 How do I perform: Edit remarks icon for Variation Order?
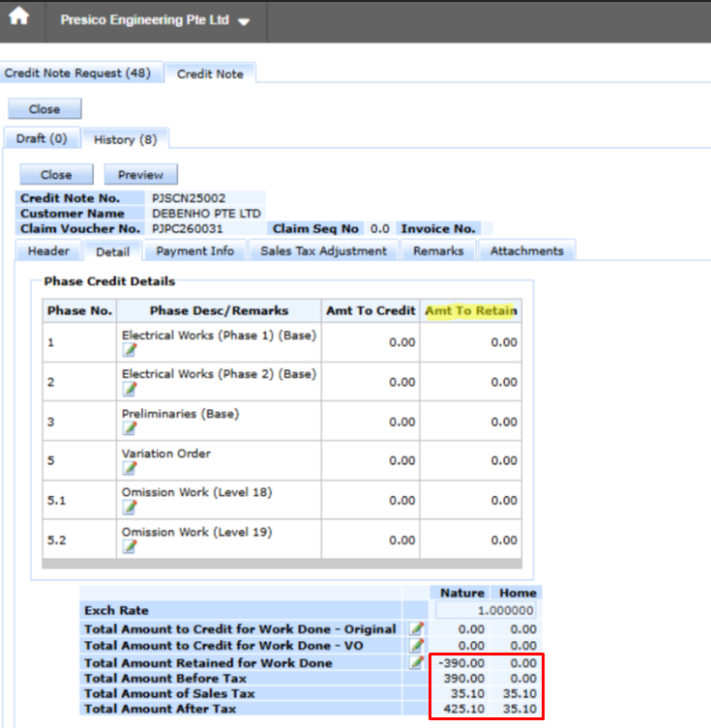click(x=130, y=468)
